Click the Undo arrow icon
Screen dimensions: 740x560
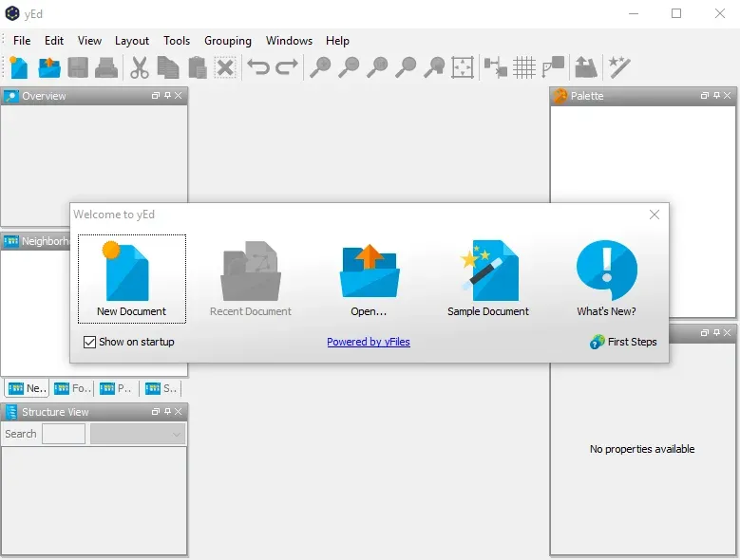[x=258, y=67]
